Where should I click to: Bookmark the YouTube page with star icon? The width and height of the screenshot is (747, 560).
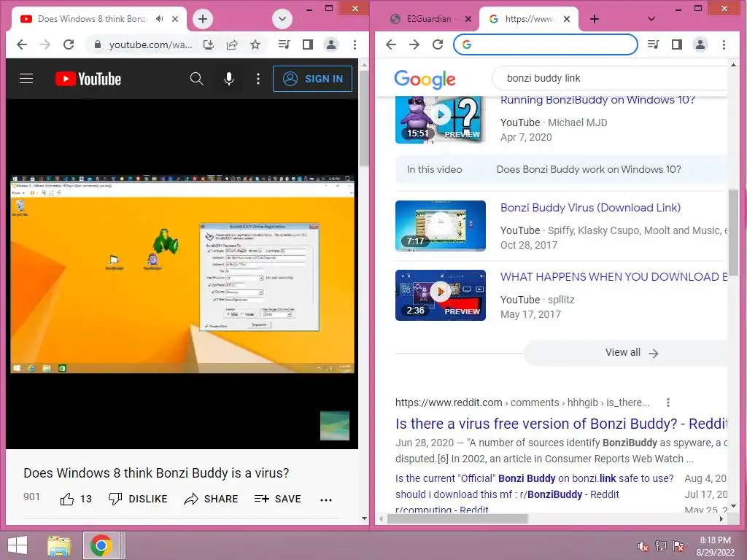[x=255, y=44]
